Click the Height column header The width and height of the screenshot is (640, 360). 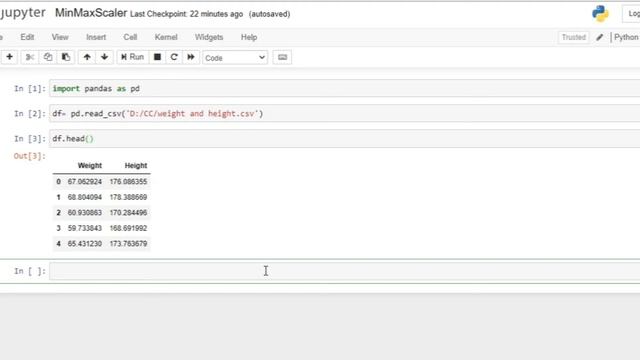click(136, 166)
